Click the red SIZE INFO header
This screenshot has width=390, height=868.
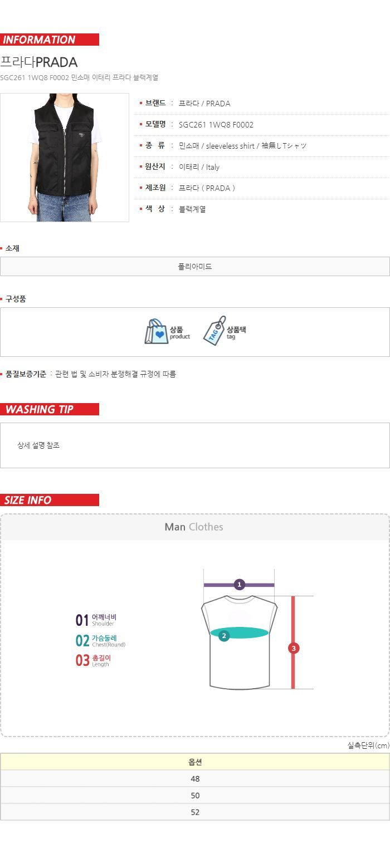click(50, 501)
